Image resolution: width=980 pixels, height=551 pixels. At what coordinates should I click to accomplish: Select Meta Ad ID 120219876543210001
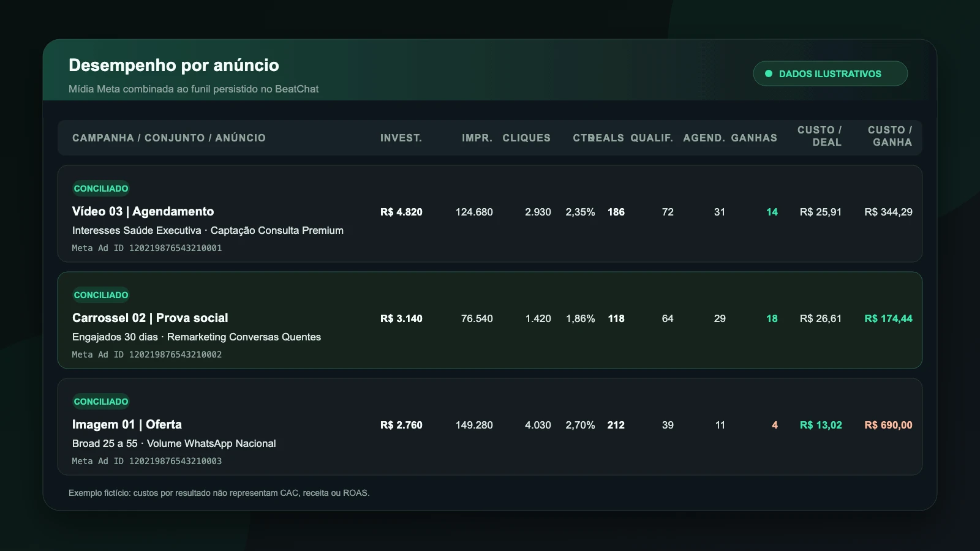pyautogui.click(x=147, y=248)
